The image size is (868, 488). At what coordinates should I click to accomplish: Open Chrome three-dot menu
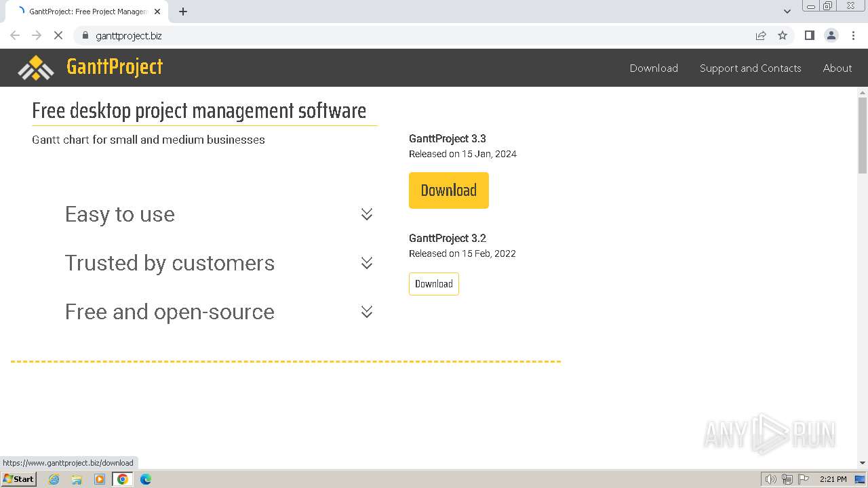coord(853,35)
